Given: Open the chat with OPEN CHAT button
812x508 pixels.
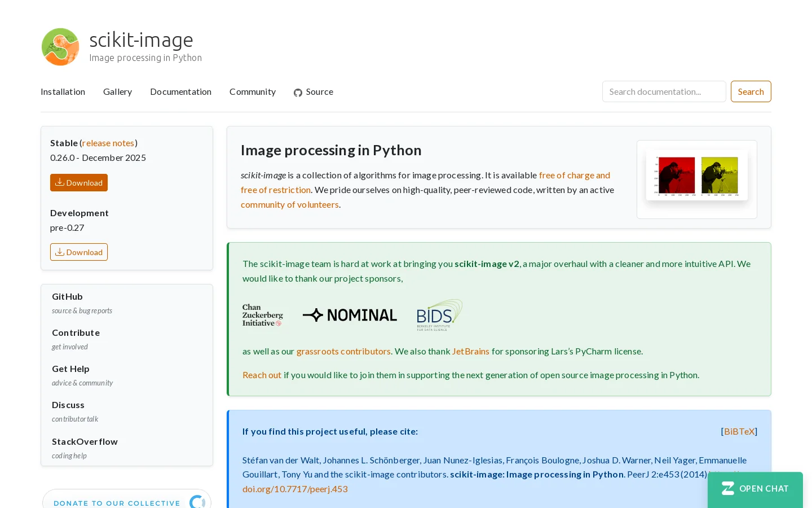Looking at the screenshot, I should click(755, 489).
